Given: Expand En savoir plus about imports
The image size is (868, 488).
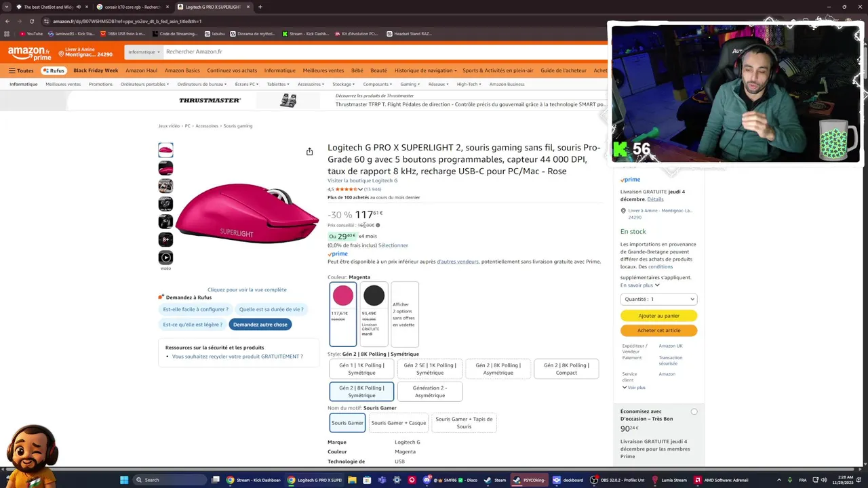Looking at the screenshot, I should click(x=639, y=285).
